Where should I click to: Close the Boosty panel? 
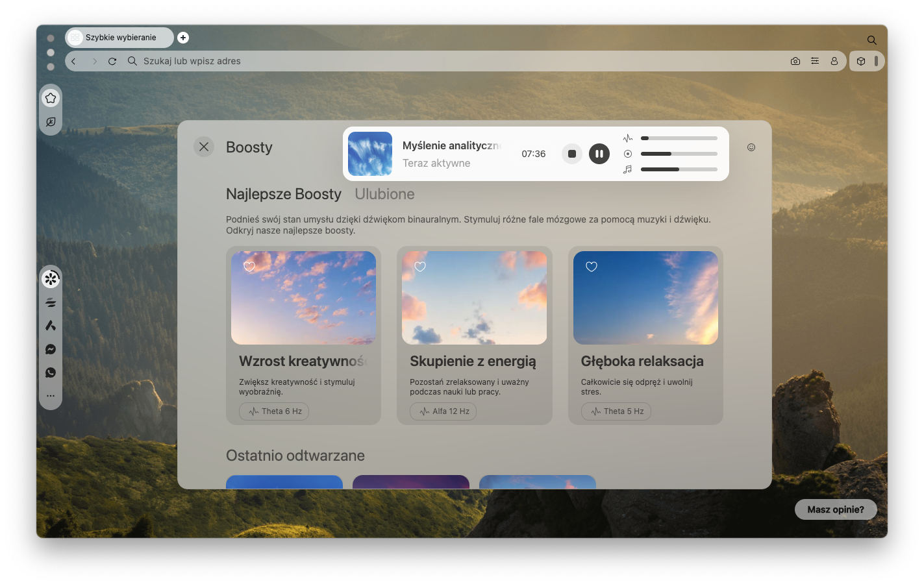click(x=204, y=147)
